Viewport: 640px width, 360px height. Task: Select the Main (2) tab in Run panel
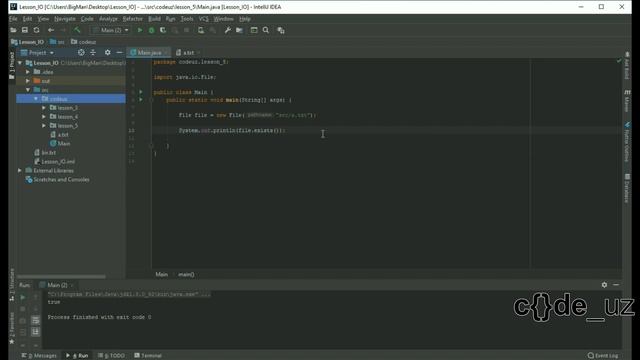click(56, 285)
